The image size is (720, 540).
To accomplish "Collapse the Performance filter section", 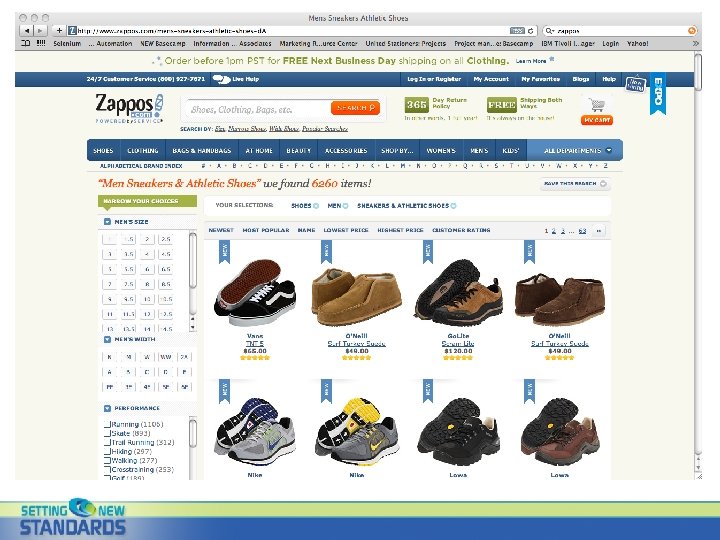I will [x=107, y=408].
